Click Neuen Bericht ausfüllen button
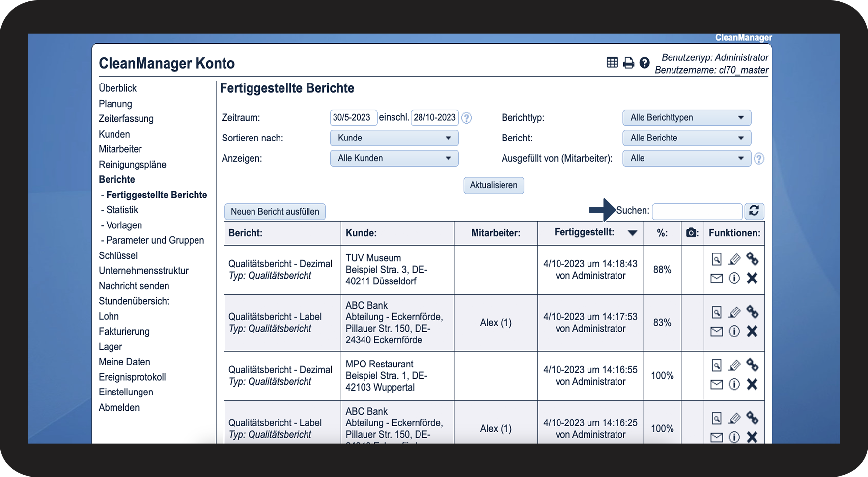The image size is (868, 477). pyautogui.click(x=275, y=212)
